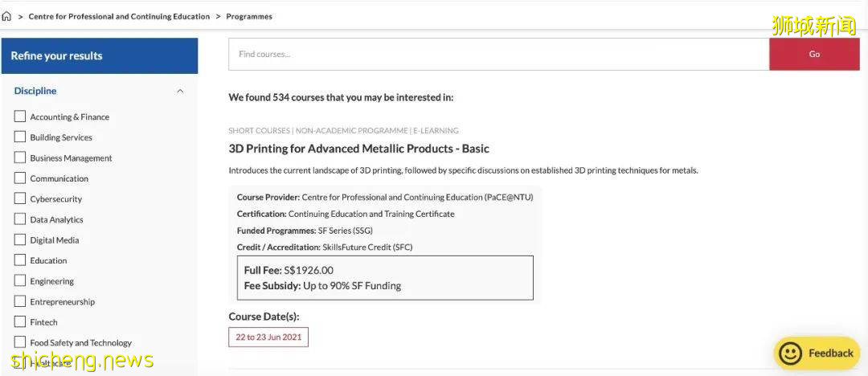Enable the Cybersecurity filter checkbox

[x=20, y=198]
